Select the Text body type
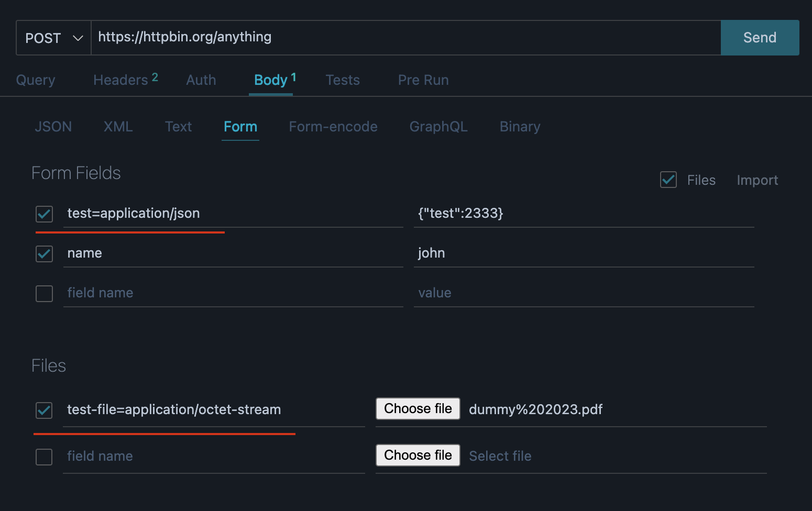The width and height of the screenshot is (812, 511). 178,126
